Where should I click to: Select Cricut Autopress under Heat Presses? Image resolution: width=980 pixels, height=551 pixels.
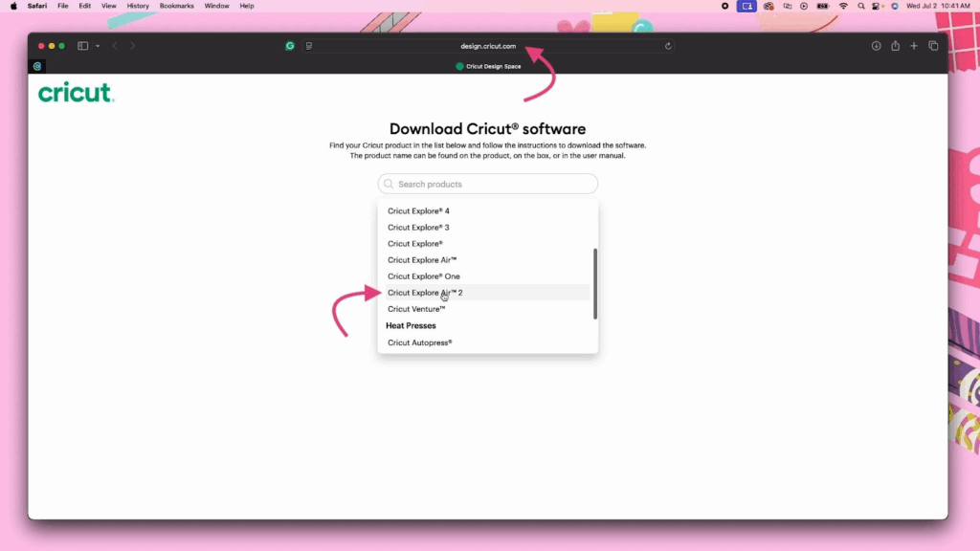point(487,342)
